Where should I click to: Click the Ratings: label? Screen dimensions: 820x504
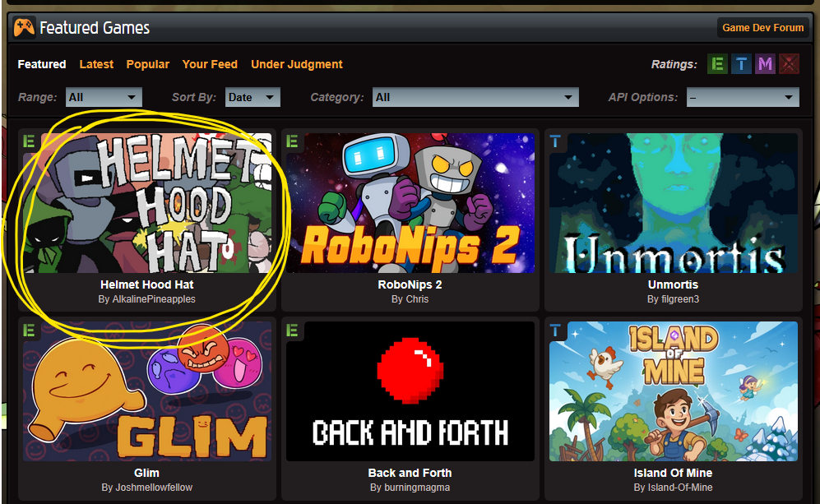[674, 64]
